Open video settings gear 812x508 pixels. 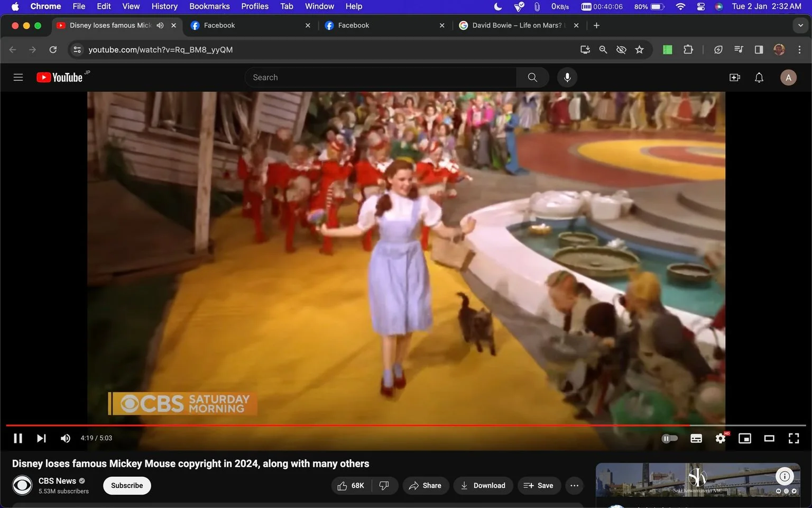pos(721,438)
